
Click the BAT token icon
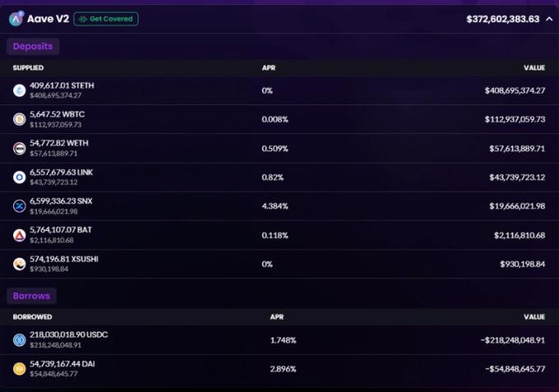click(19, 235)
